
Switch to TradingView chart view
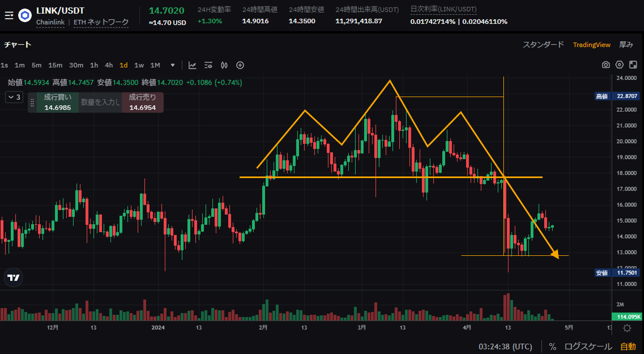pyautogui.click(x=591, y=45)
